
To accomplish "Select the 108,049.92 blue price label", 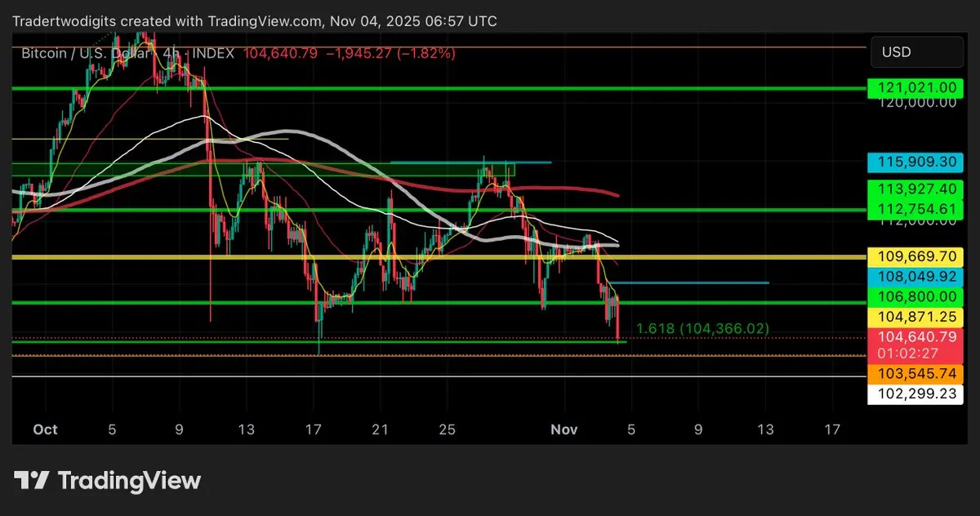I will point(916,278).
